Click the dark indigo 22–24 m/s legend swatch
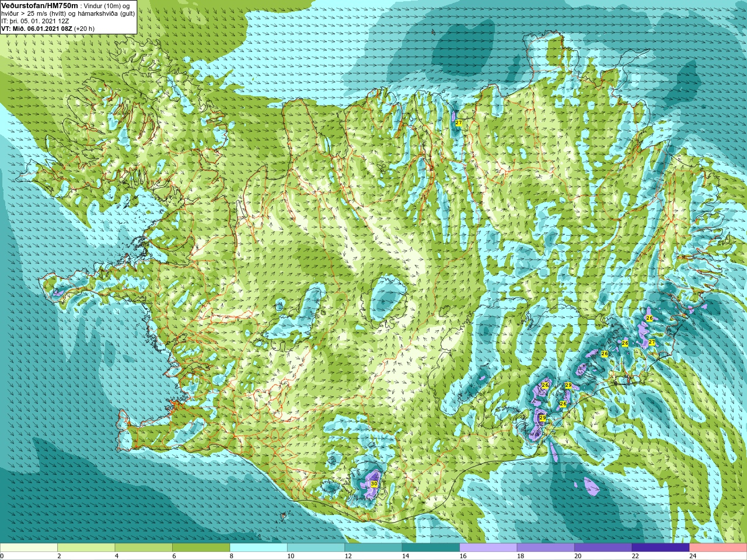Image resolution: width=747 pixels, height=560 pixels. tap(661, 548)
